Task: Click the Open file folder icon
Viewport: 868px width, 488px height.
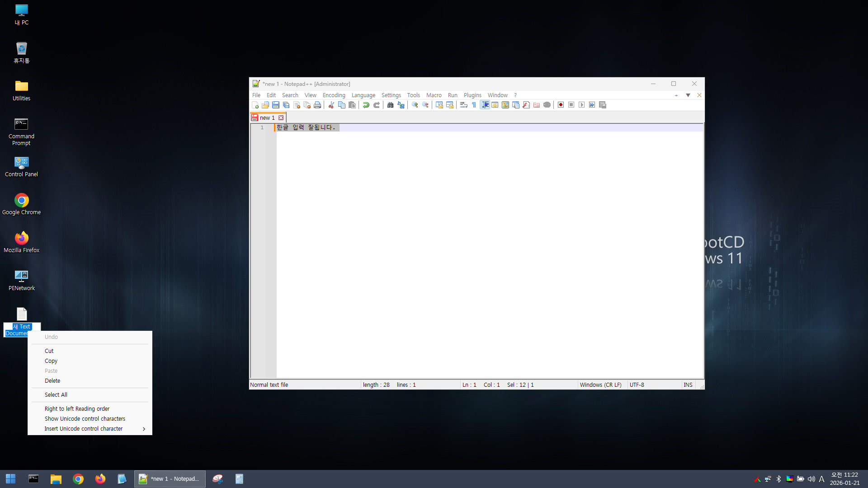Action: [x=265, y=105]
